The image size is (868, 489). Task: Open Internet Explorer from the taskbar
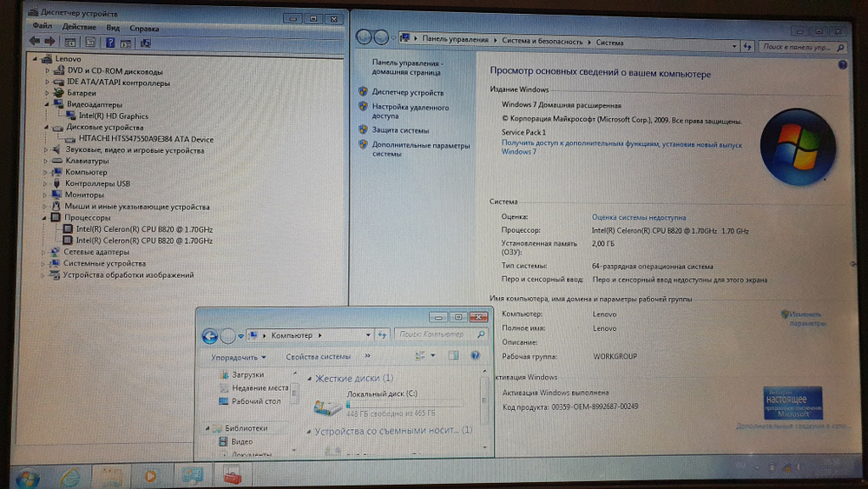click(x=69, y=477)
